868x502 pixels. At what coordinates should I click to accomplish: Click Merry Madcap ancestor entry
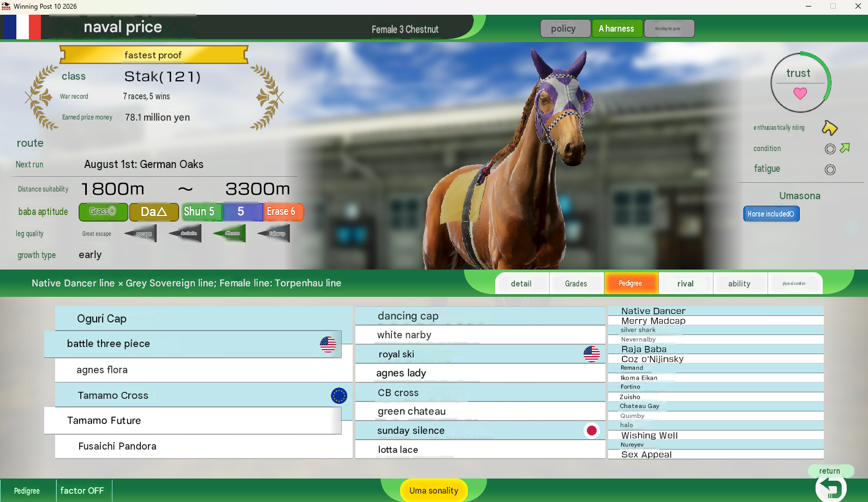pos(716,321)
